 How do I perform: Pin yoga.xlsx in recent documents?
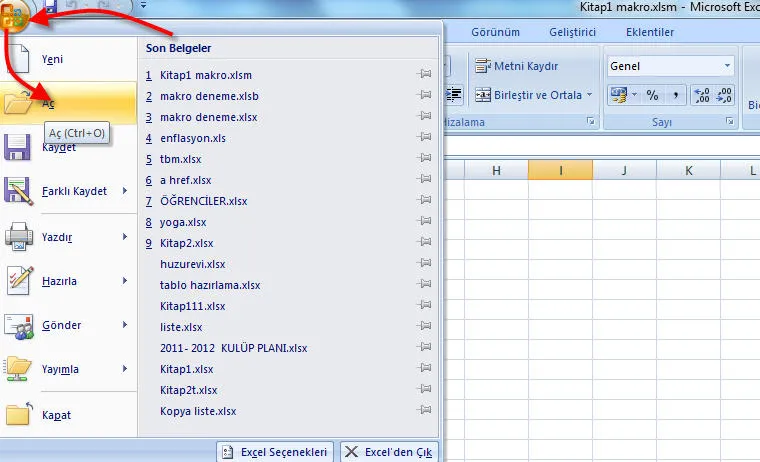[424, 222]
